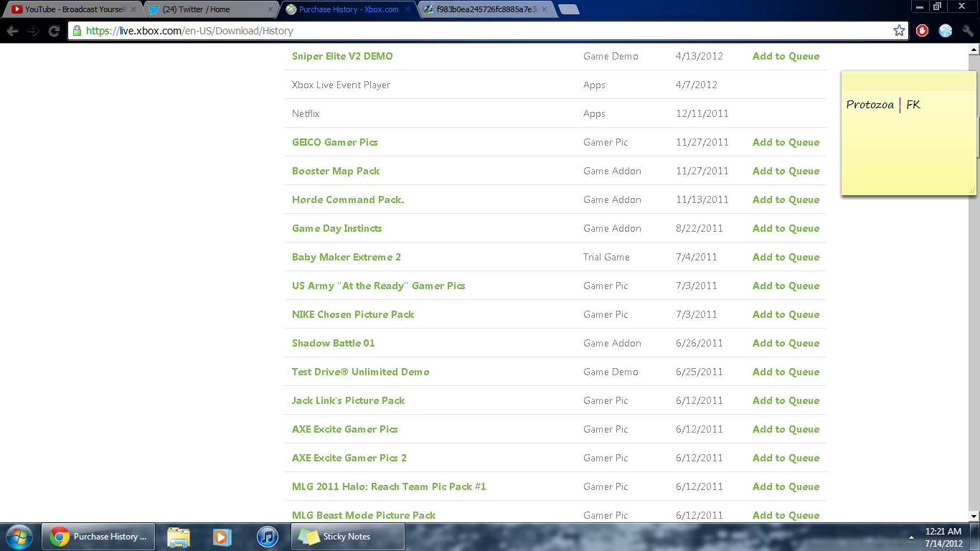This screenshot has width=980, height=551.
Task: Add Test Drive Unlimited Demo to queue
Action: (786, 372)
